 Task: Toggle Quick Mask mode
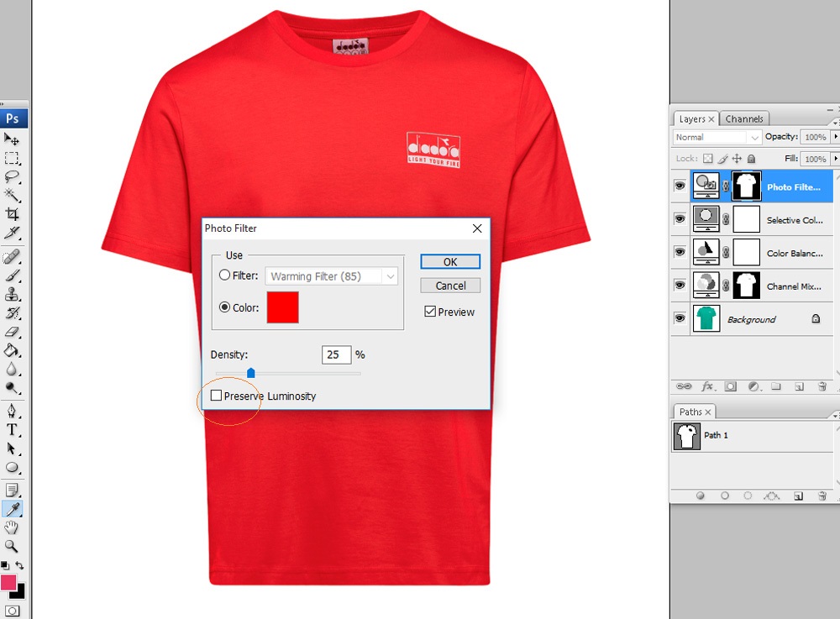(x=13, y=611)
